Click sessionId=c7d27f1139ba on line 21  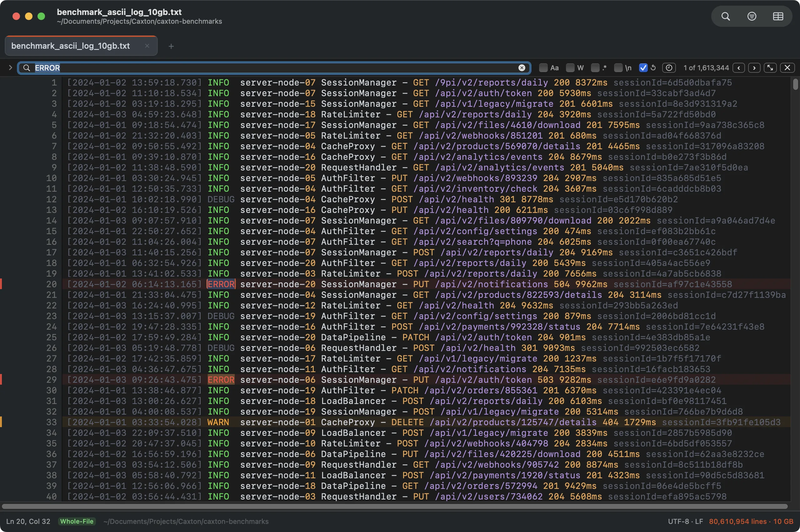[727, 295]
